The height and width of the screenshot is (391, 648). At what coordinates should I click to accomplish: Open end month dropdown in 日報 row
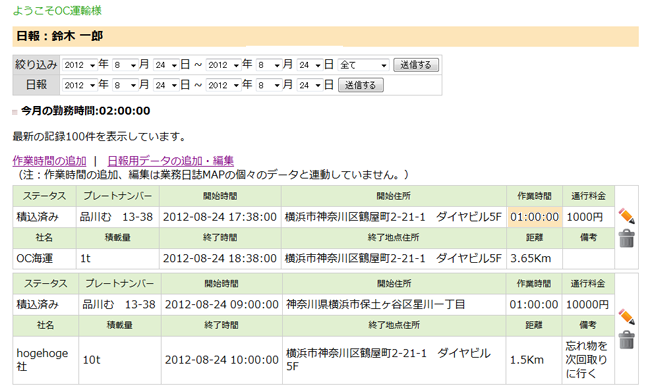click(269, 85)
